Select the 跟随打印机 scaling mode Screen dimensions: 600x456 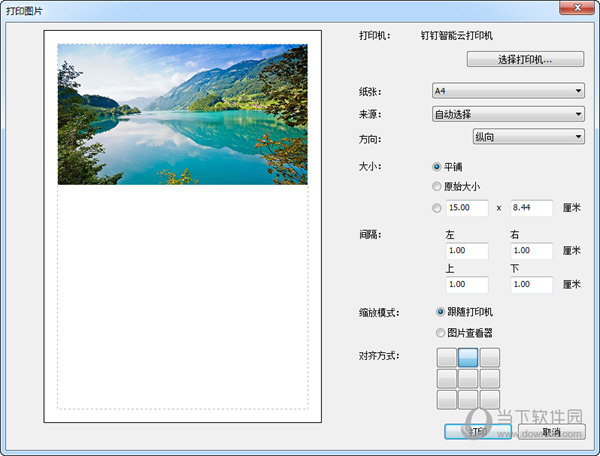click(x=440, y=312)
